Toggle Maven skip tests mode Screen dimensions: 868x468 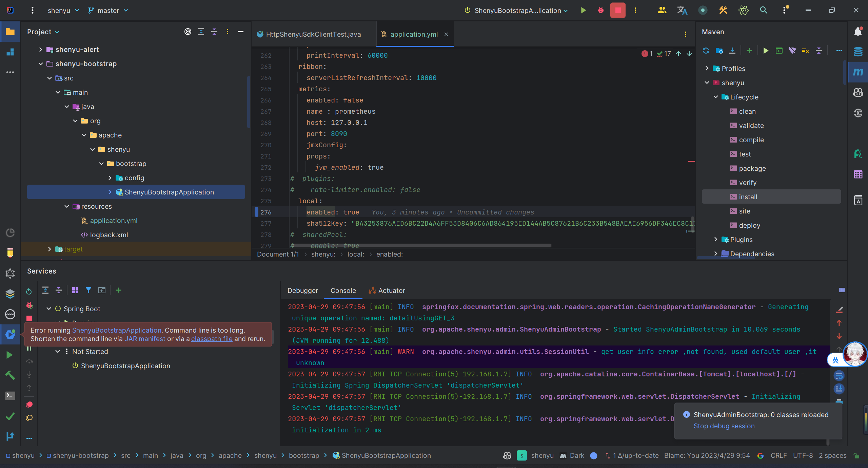click(805, 51)
